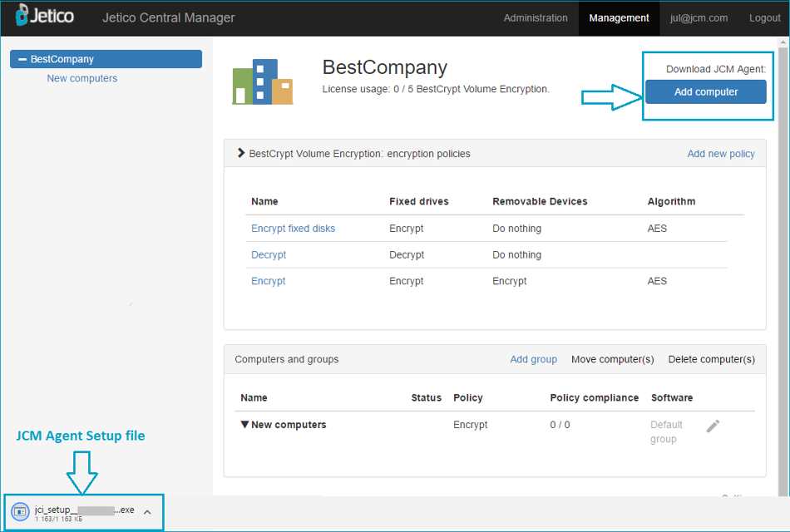
Task: Click Do nothing in Decrypt row
Action: tap(516, 255)
